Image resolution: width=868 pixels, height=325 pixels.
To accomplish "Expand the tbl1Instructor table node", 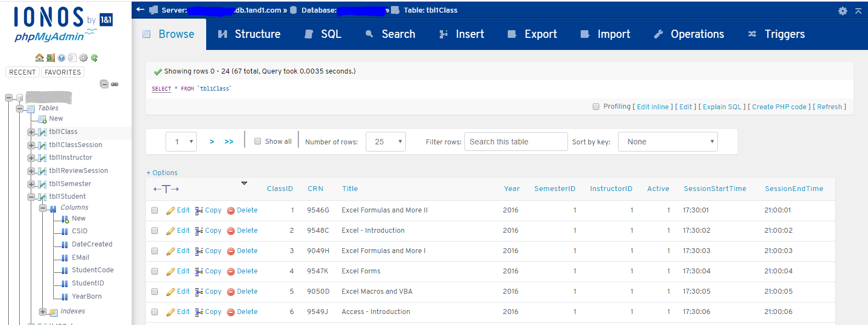I will click(31, 158).
